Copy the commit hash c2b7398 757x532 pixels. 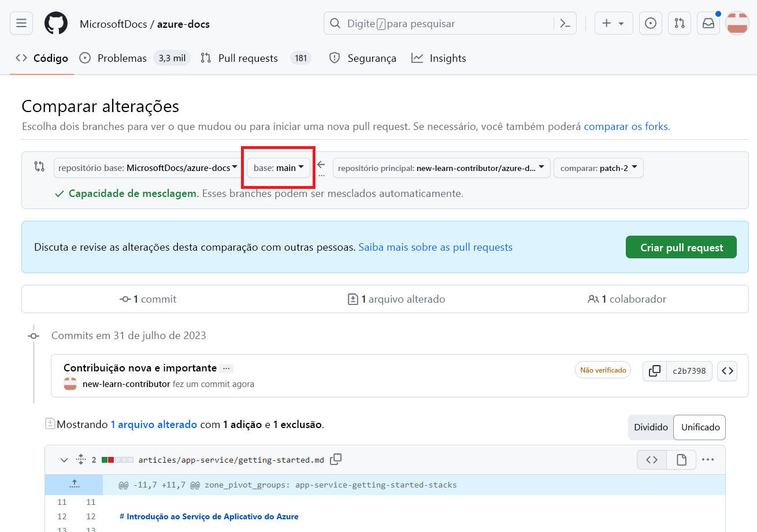click(654, 370)
